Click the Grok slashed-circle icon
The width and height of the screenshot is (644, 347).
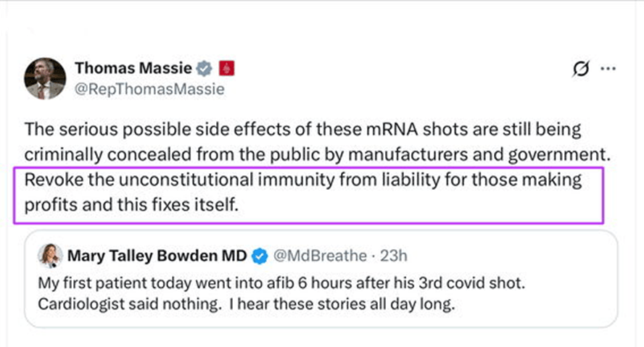580,70
